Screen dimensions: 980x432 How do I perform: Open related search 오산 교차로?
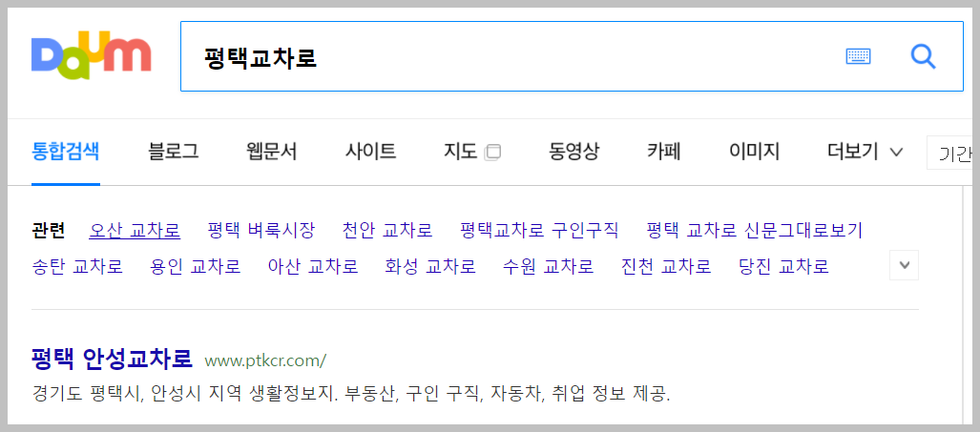[x=135, y=231]
